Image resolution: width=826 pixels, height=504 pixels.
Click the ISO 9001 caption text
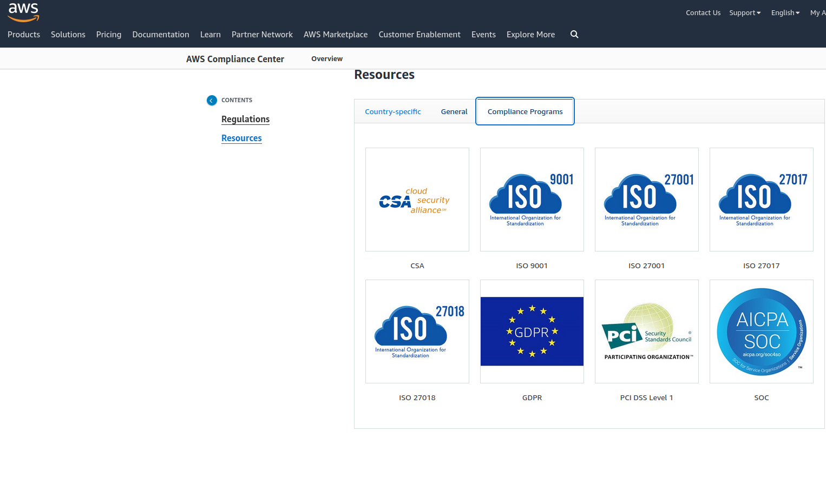click(x=532, y=266)
